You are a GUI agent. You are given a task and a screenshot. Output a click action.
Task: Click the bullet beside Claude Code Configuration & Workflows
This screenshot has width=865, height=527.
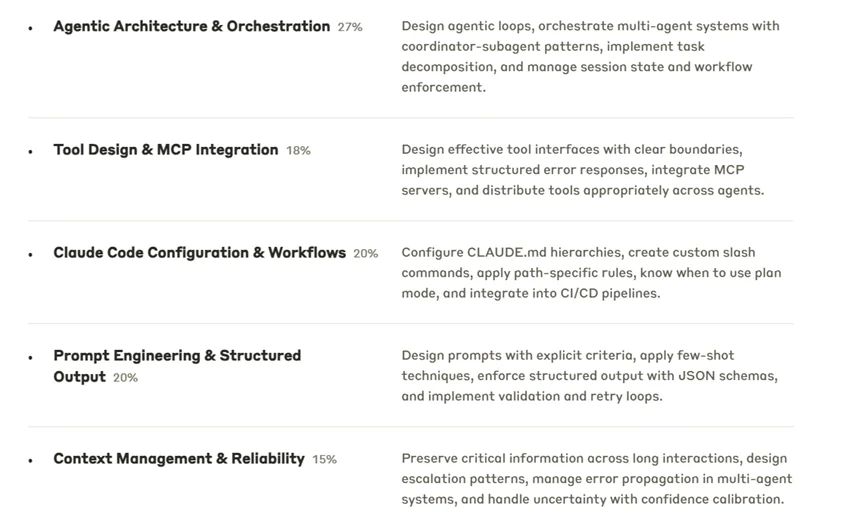pyautogui.click(x=31, y=254)
